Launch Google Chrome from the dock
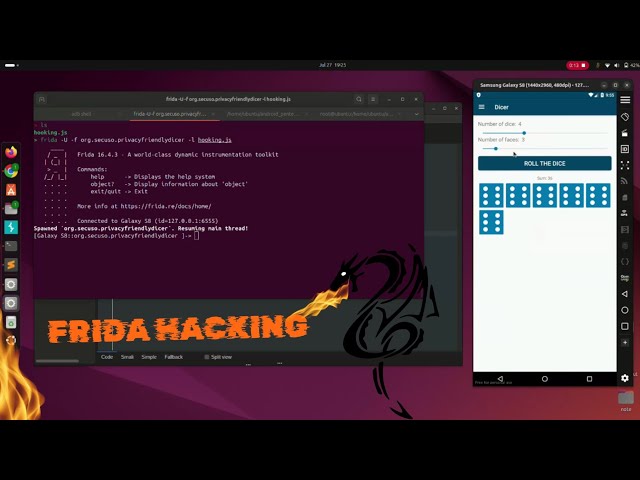The width and height of the screenshot is (640, 480). (11, 171)
